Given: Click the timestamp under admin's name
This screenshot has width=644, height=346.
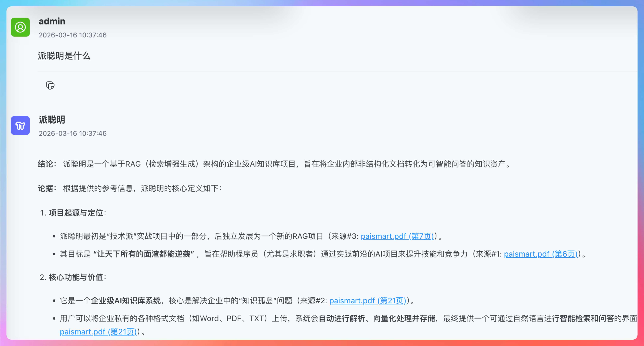Looking at the screenshot, I should click(x=72, y=35).
